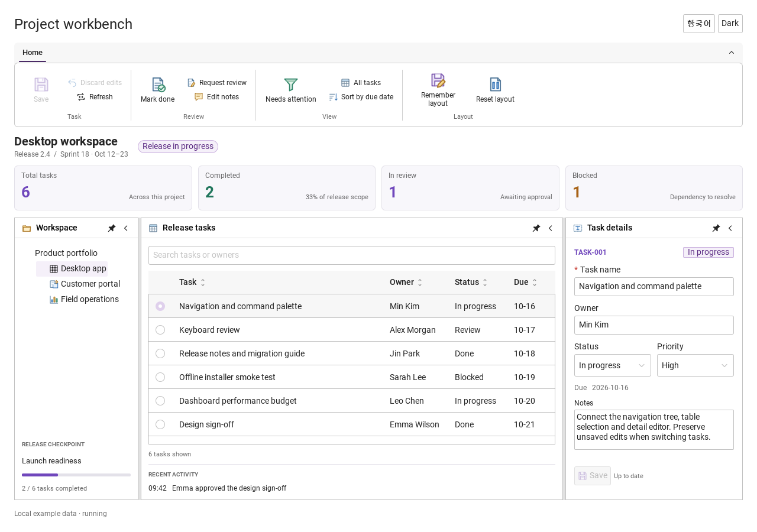Select Release notes and migration guide radio
The width and height of the screenshot is (757, 532).
coord(160,353)
